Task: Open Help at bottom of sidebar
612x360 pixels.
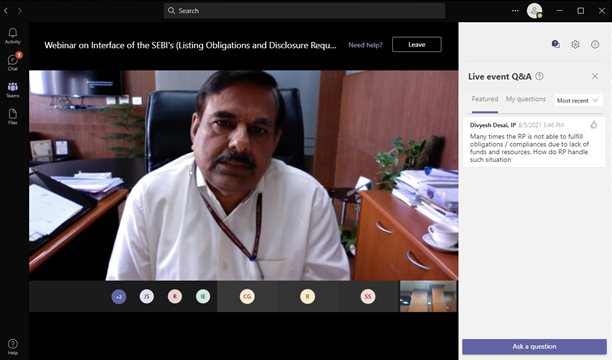Action: pyautogui.click(x=12, y=347)
